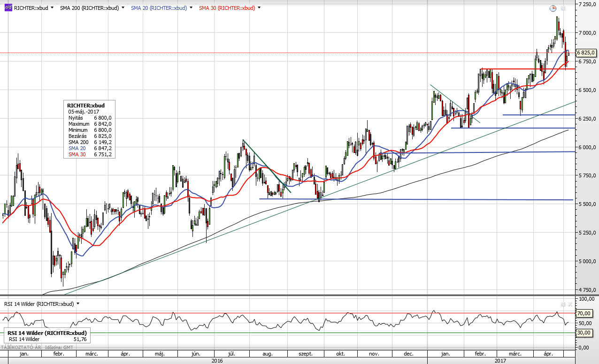Viewport: 599px width, 364px height.
Task: Click the 'júl.' month on time axis
Action: (x=231, y=354)
